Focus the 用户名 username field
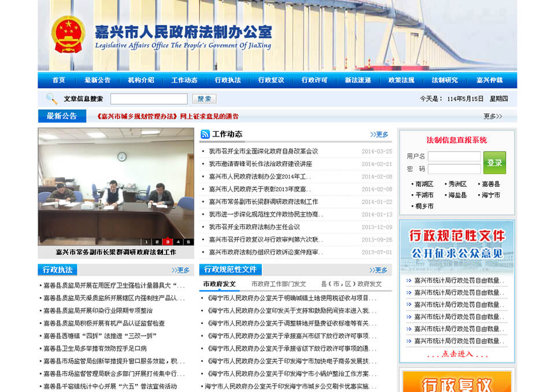 coord(454,156)
